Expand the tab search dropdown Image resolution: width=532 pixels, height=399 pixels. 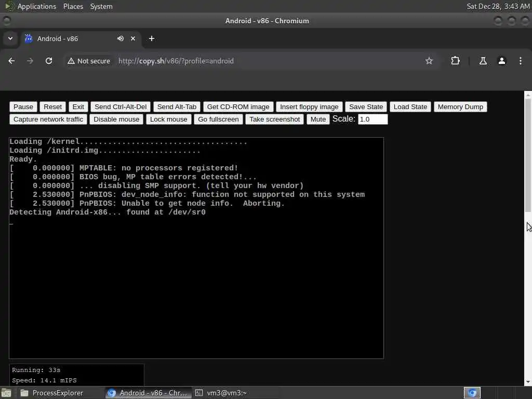pyautogui.click(x=10, y=38)
